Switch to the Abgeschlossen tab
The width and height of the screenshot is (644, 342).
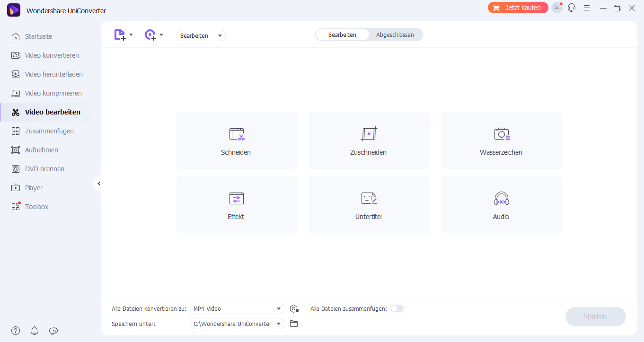pyautogui.click(x=395, y=35)
